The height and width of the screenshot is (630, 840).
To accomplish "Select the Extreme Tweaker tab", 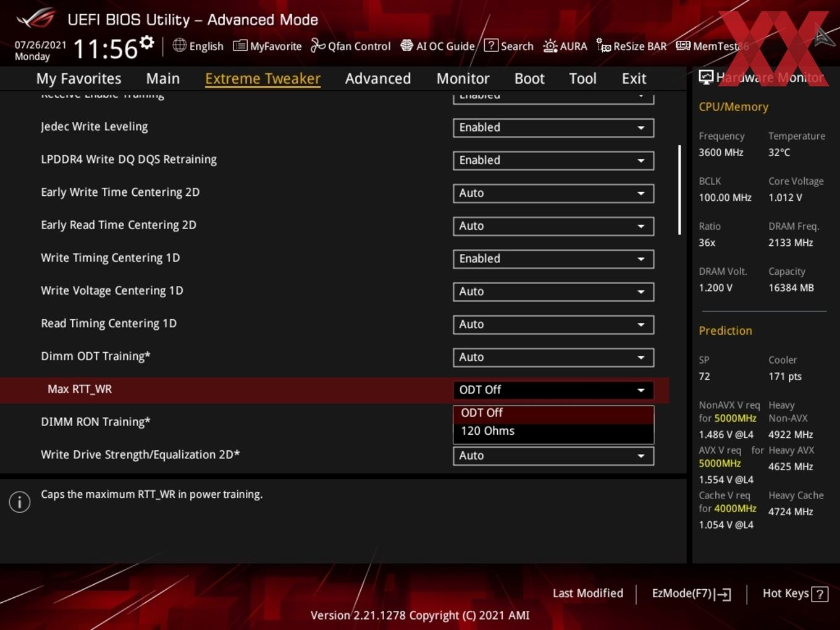I will click(262, 78).
